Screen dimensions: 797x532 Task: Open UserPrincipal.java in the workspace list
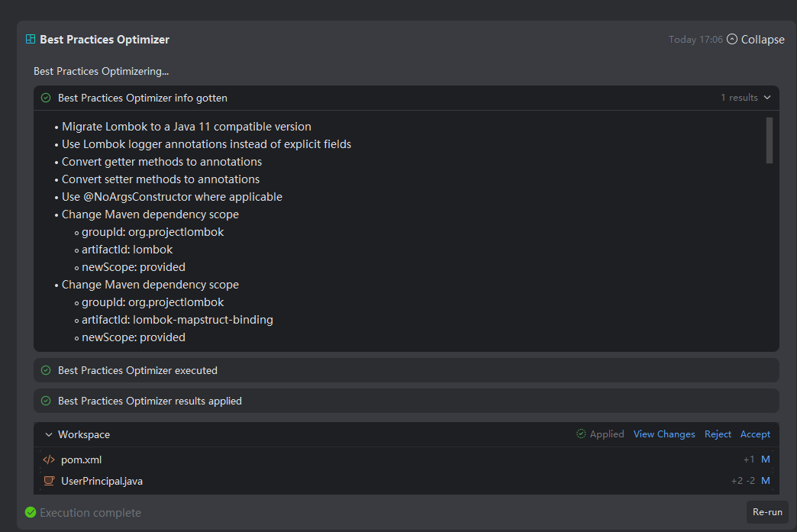point(102,481)
